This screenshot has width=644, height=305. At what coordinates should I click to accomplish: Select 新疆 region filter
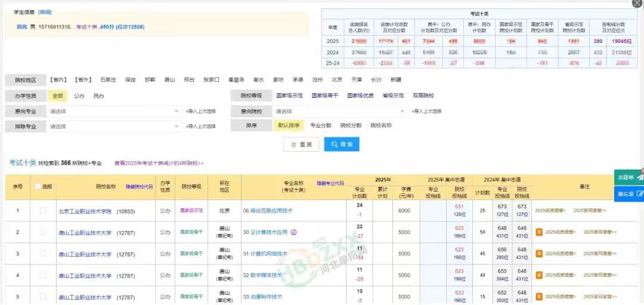tap(396, 80)
